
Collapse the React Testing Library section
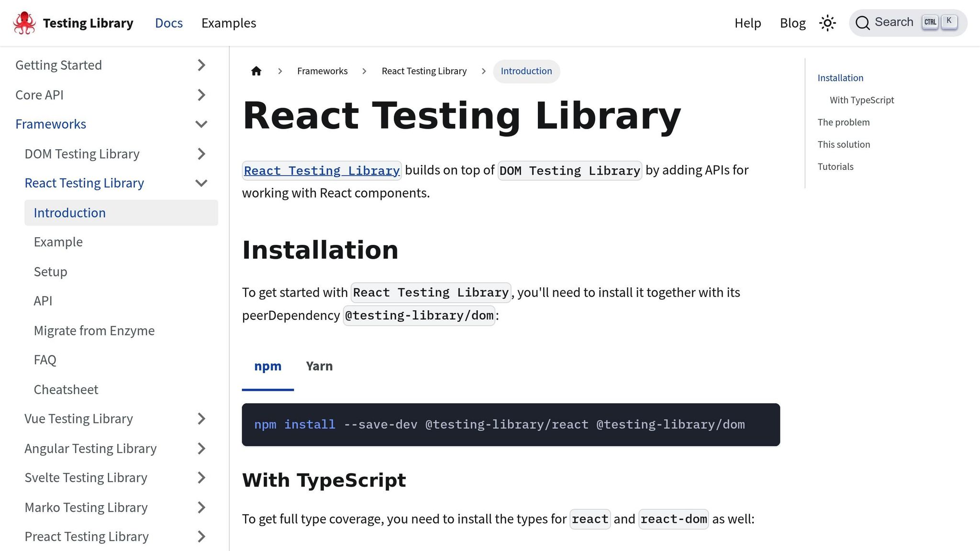point(201,183)
